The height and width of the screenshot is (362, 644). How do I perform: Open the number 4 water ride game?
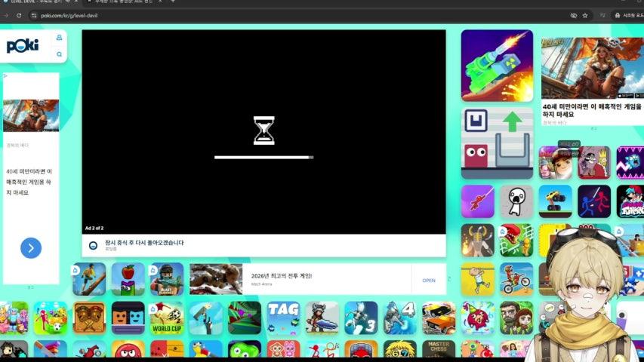pyautogui.click(x=399, y=318)
